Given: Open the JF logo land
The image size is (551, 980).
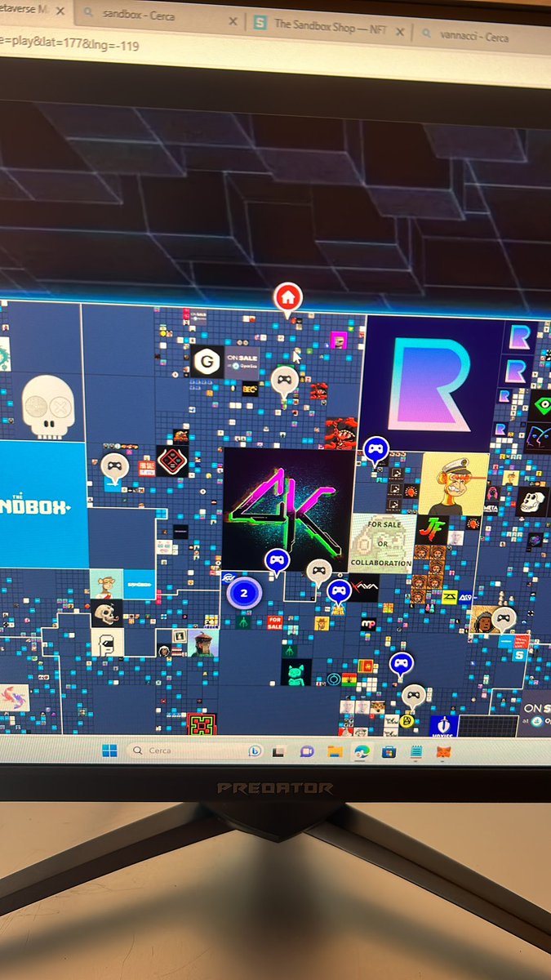Looking at the screenshot, I should click(431, 528).
